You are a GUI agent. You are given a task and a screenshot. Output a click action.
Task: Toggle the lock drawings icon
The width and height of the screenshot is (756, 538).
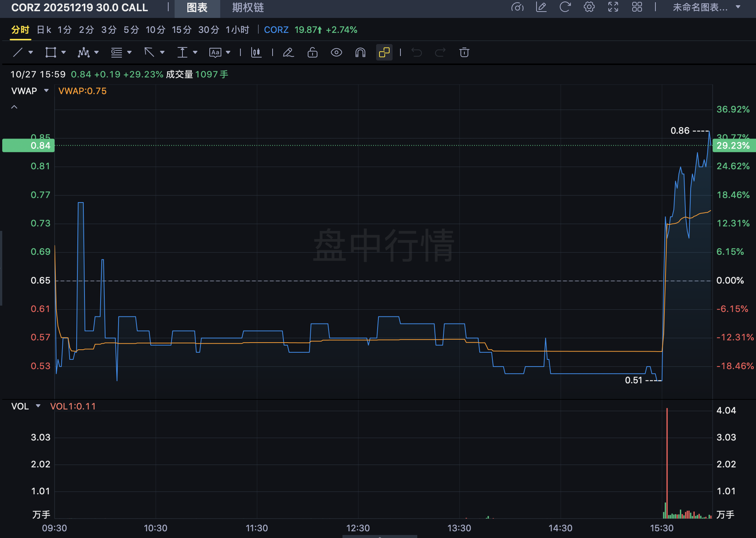pyautogui.click(x=312, y=52)
